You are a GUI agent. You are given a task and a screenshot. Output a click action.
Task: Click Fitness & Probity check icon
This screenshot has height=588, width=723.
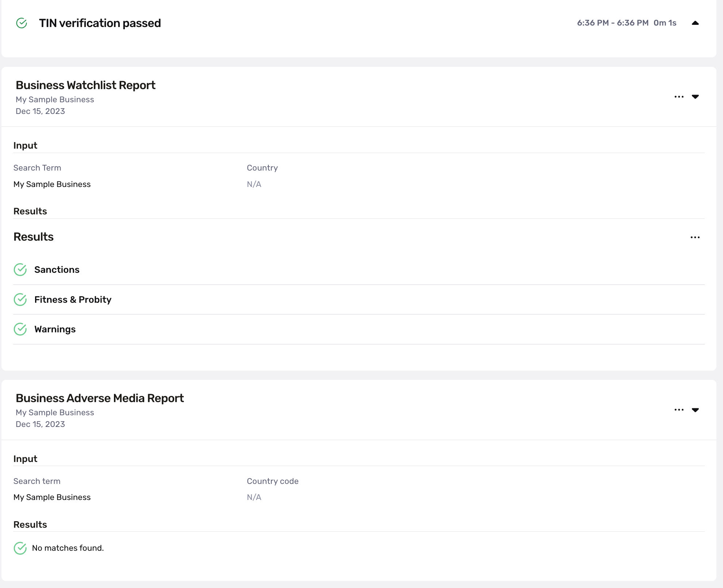20,299
